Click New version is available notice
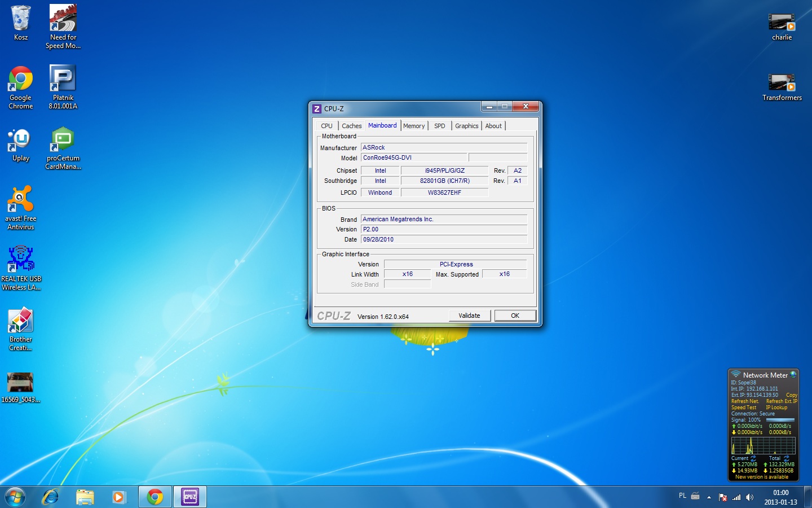The height and width of the screenshot is (508, 812). (x=762, y=477)
